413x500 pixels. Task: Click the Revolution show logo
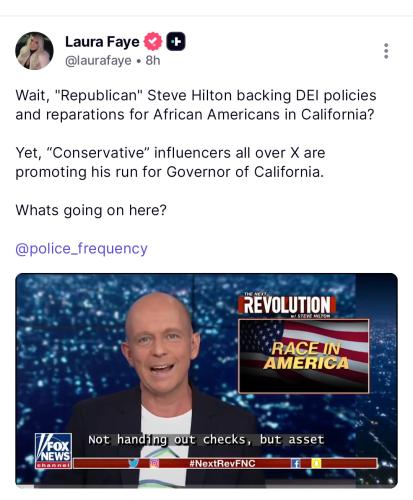pos(287,305)
